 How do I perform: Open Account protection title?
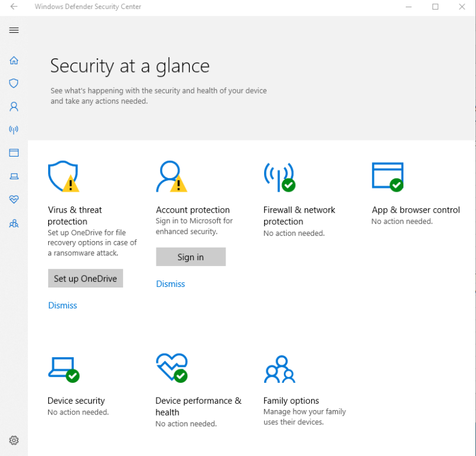tap(193, 210)
